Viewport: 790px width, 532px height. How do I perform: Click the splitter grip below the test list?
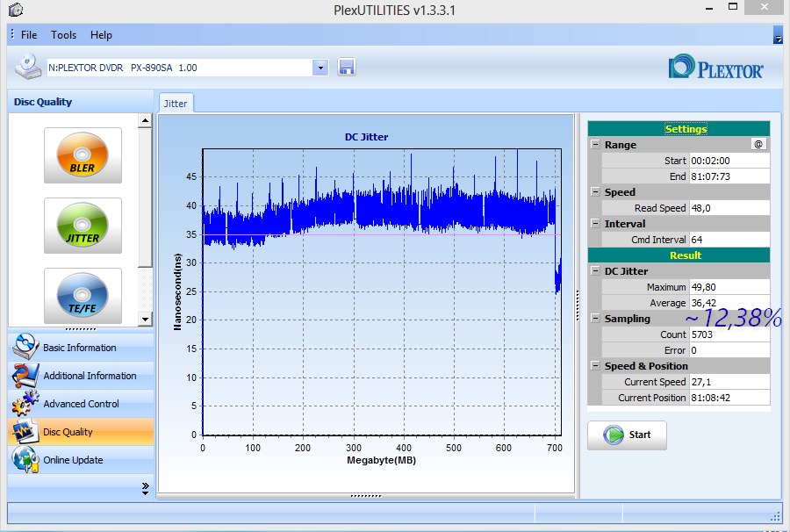tap(81, 329)
